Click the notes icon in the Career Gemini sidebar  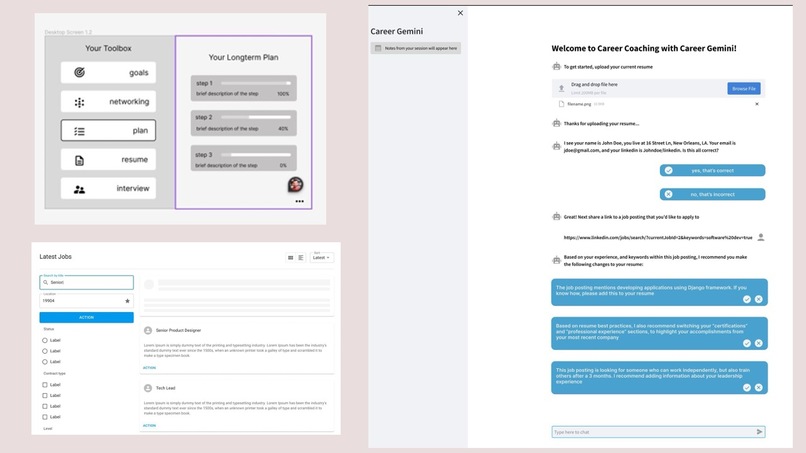(378, 48)
